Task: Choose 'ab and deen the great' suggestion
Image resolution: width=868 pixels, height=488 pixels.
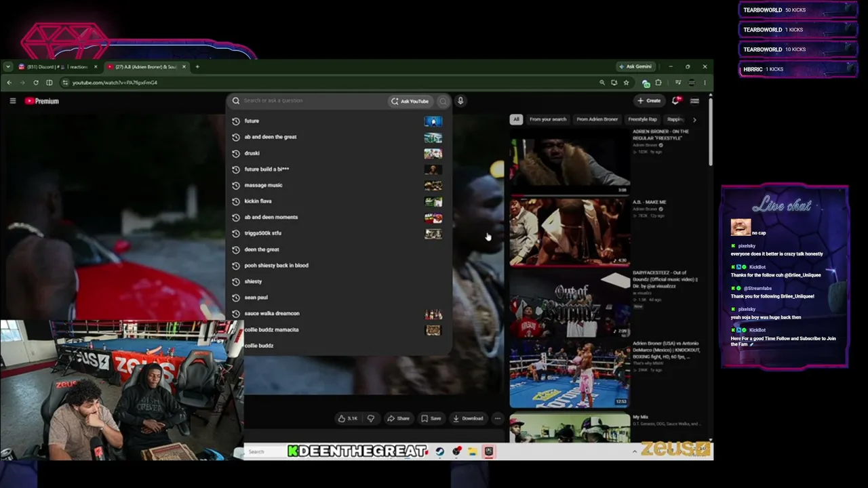Action: point(338,137)
